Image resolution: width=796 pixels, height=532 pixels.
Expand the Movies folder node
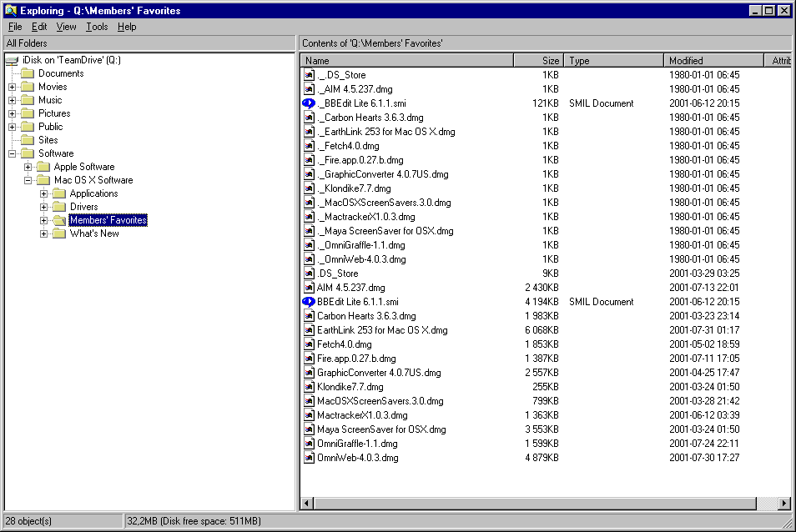coord(13,88)
